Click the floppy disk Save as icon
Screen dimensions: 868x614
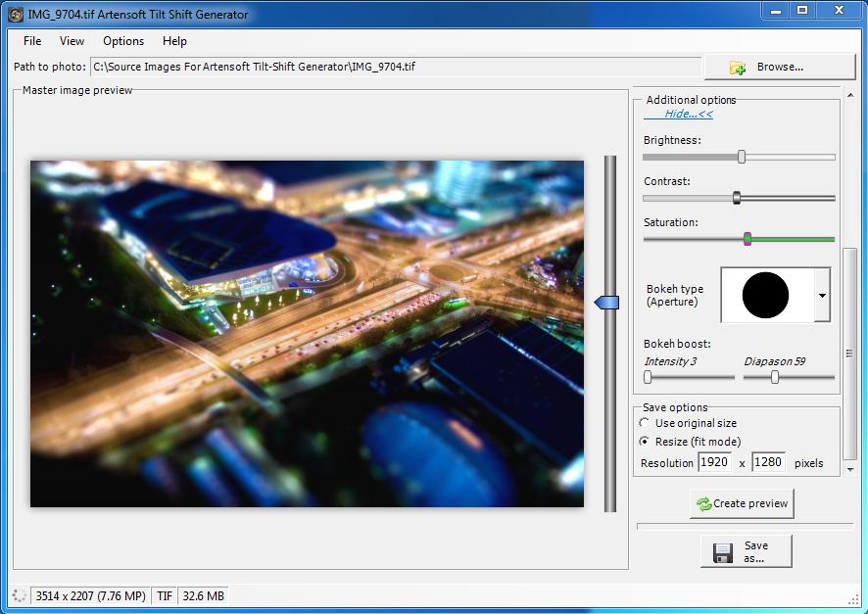coord(723,552)
